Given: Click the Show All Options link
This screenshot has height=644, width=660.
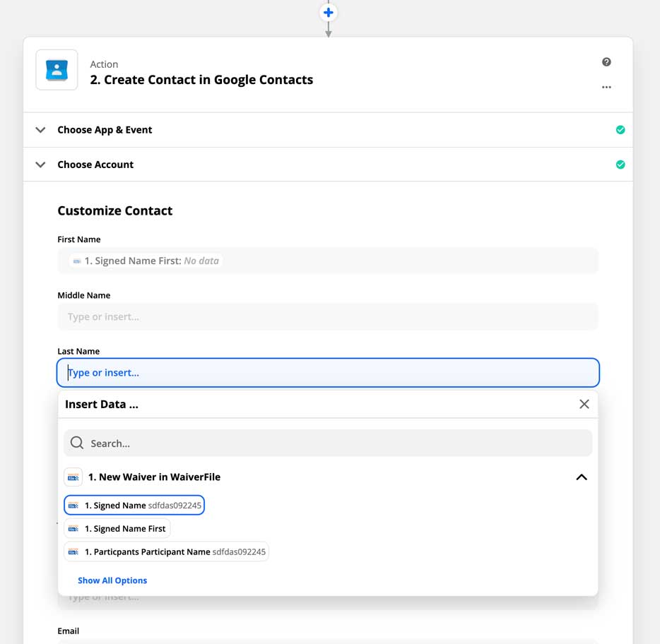Looking at the screenshot, I should [x=112, y=580].
